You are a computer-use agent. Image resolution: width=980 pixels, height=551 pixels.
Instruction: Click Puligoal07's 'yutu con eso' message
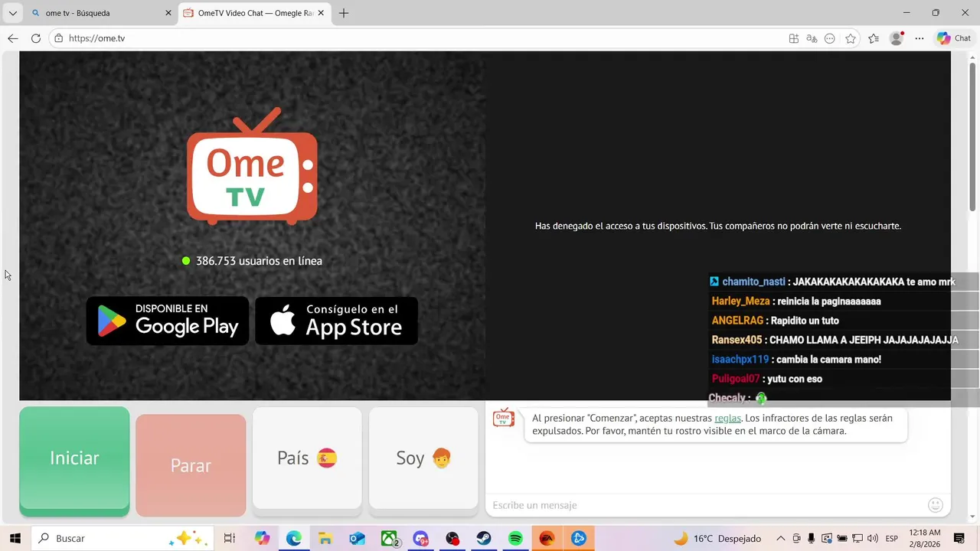point(767,379)
